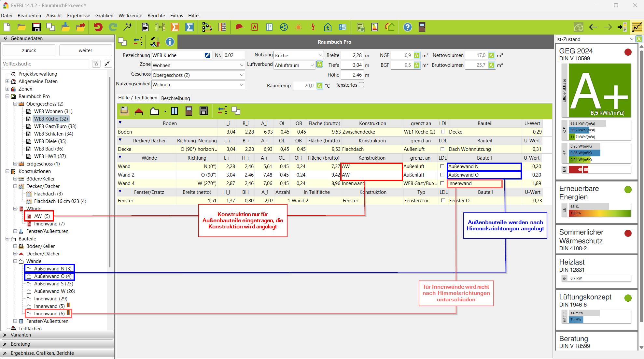
Task: Toggle LDL checkbox for Wand 2 row
Action: click(x=442, y=175)
